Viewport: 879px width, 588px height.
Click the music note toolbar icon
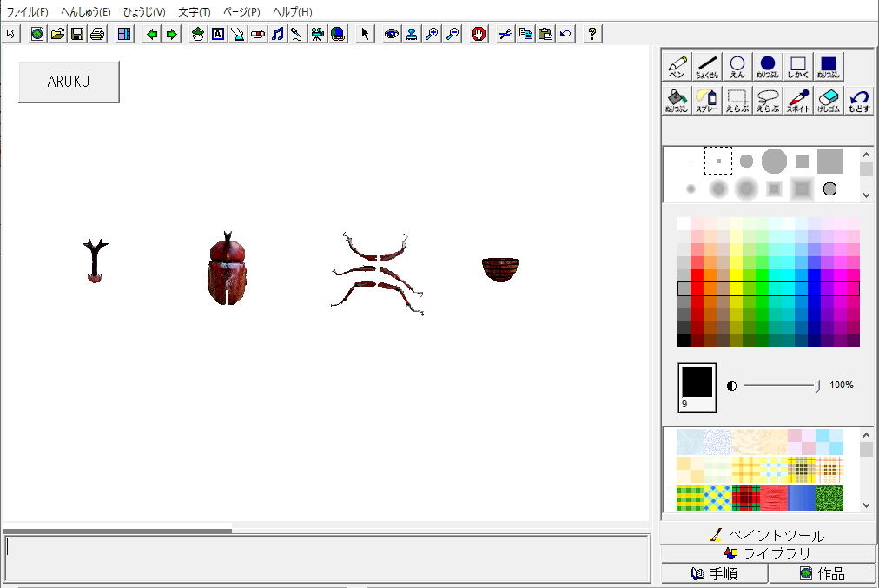point(277,34)
